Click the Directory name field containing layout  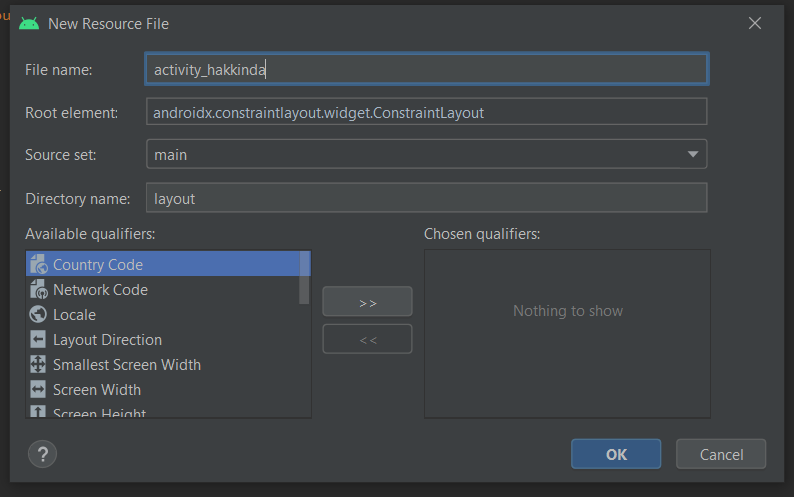[426, 198]
